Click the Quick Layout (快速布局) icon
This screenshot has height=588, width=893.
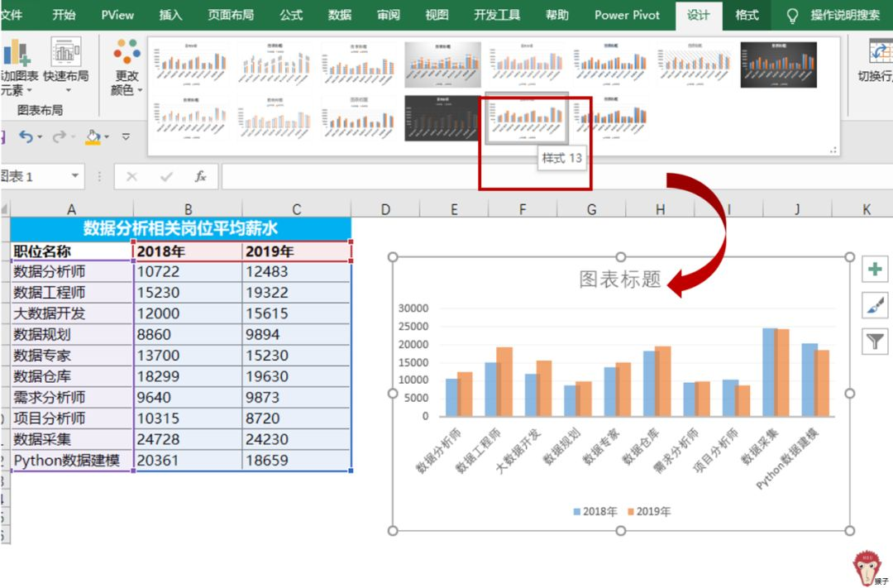pos(66,52)
